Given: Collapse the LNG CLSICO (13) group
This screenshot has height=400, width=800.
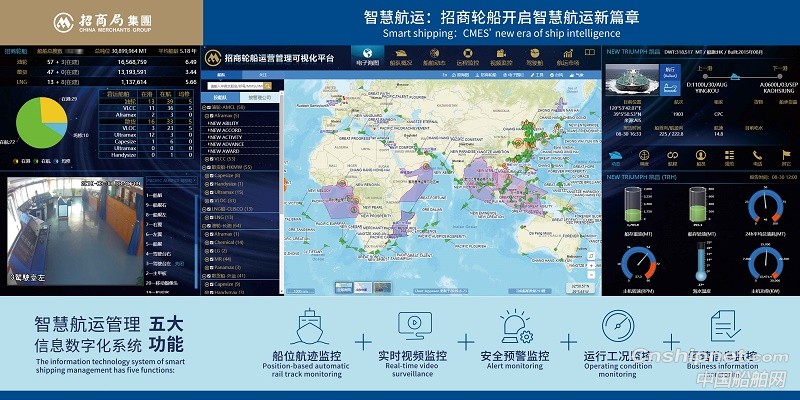Looking at the screenshot, I should (204, 209).
